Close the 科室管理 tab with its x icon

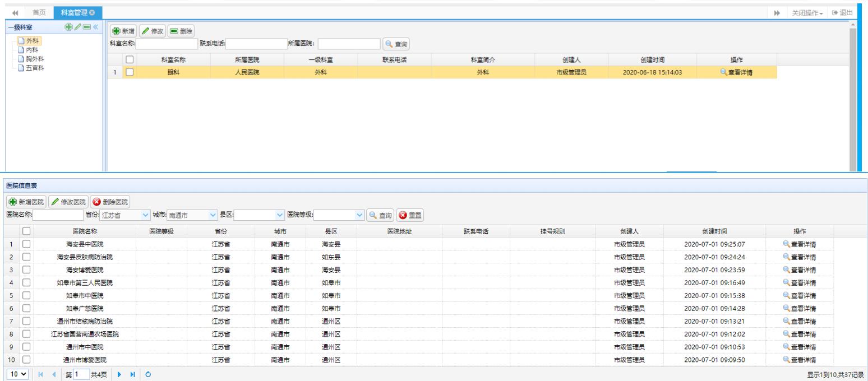pyautogui.click(x=92, y=12)
